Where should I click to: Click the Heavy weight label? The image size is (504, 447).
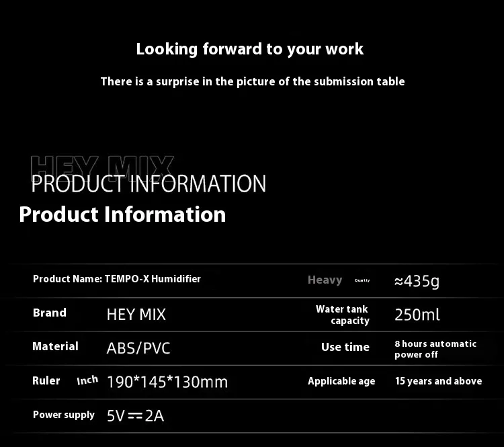coord(325,280)
